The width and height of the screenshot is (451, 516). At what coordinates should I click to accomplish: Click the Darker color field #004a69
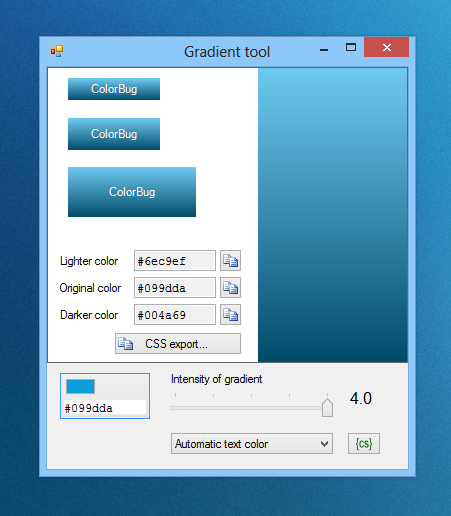tap(175, 315)
